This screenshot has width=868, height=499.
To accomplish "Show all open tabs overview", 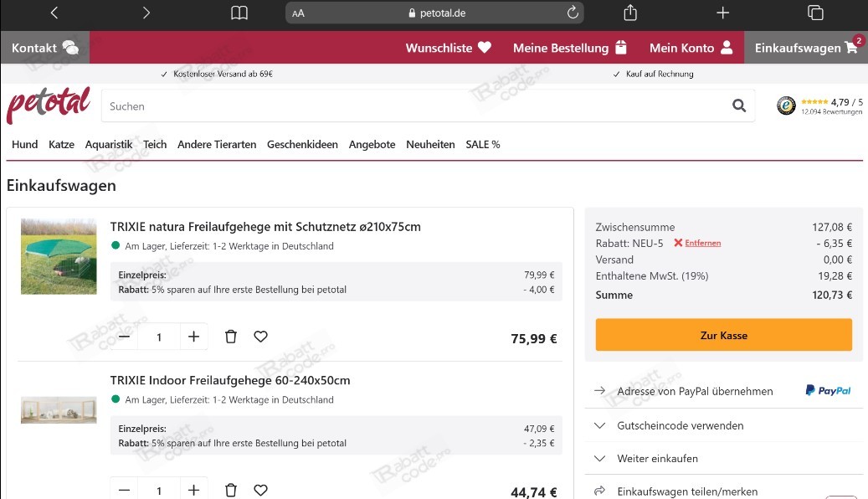I will click(815, 13).
